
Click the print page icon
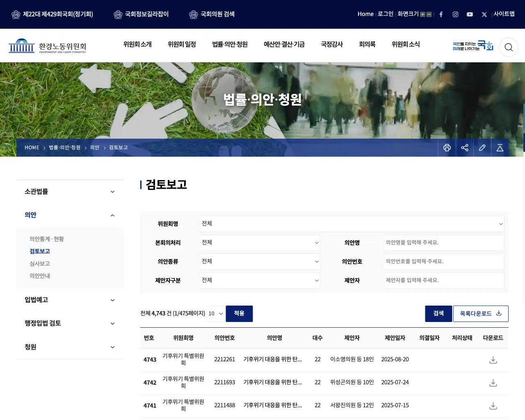447,148
